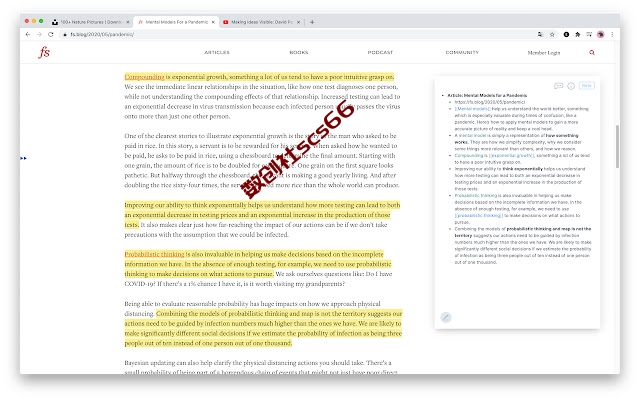Click the red search icon on site header
Screen dimensions: 640x400
tap(592, 53)
